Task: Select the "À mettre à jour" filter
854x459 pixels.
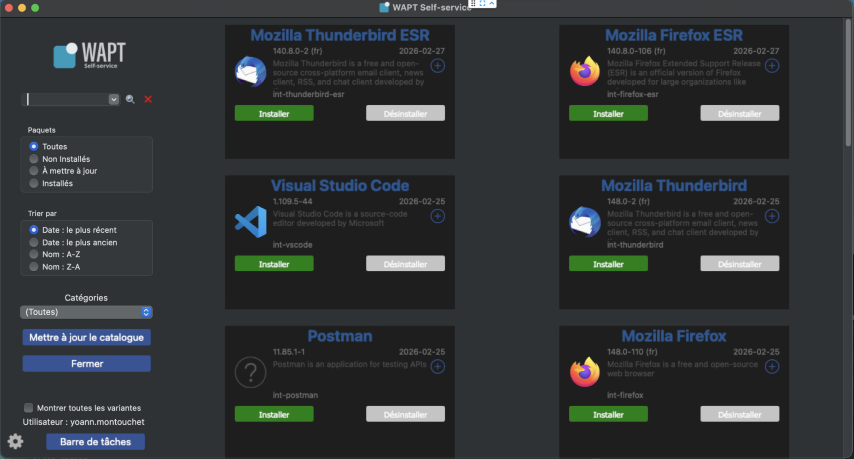Action: [34, 171]
